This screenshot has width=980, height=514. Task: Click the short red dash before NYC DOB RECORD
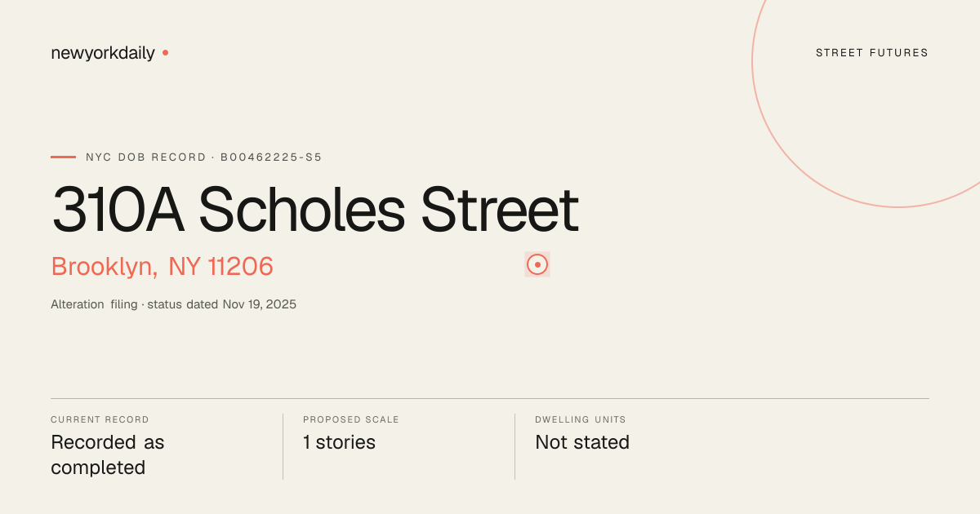point(63,157)
